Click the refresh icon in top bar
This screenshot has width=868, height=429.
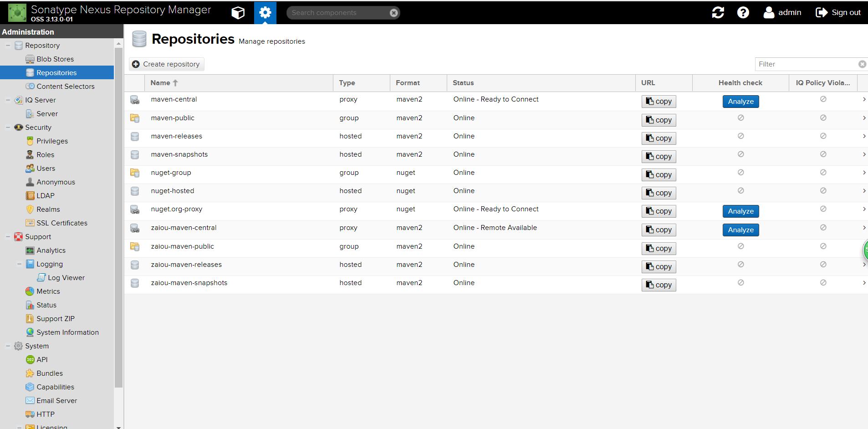coord(718,12)
